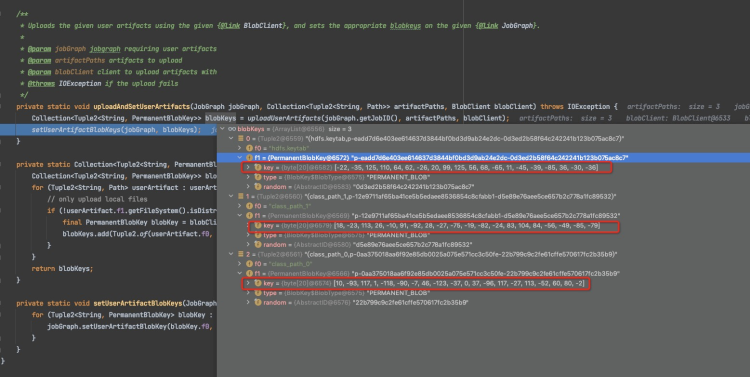Image resolution: width=750 pixels, height=377 pixels.
Task: Expand the f0 "class_path_0" node
Action: pos(240,264)
